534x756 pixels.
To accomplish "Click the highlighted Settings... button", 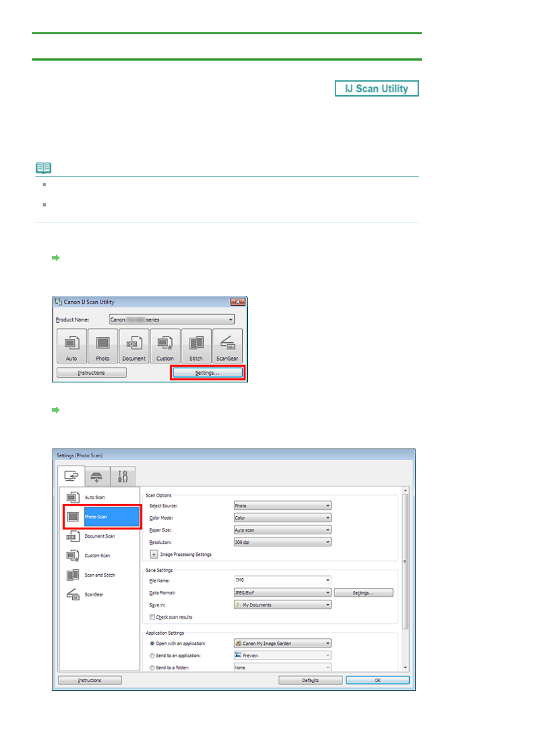I will (207, 373).
